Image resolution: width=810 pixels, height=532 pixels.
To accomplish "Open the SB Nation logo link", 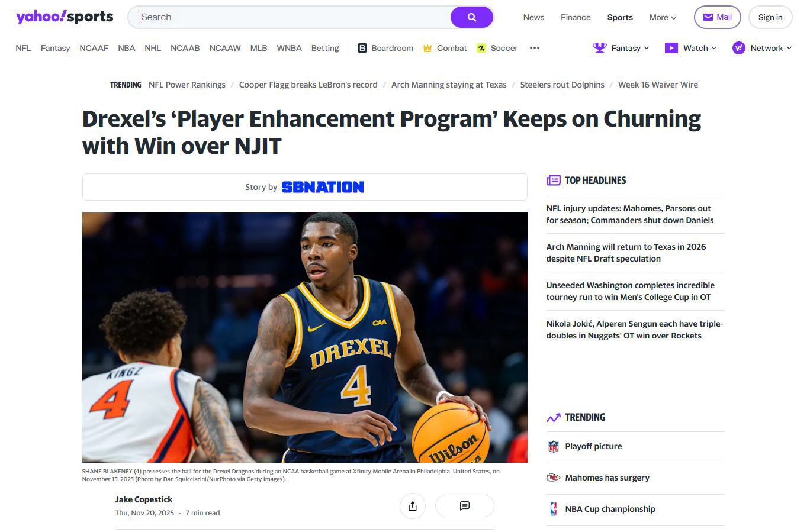I will click(323, 187).
